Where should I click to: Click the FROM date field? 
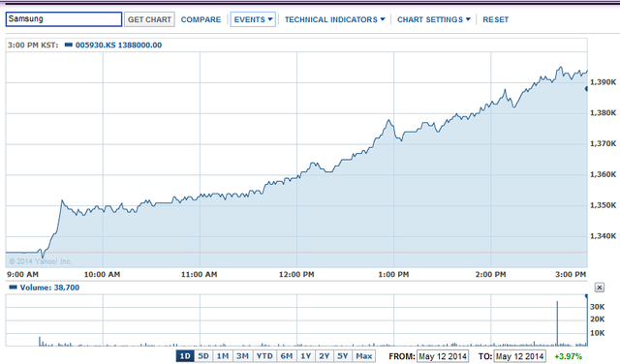point(443,356)
